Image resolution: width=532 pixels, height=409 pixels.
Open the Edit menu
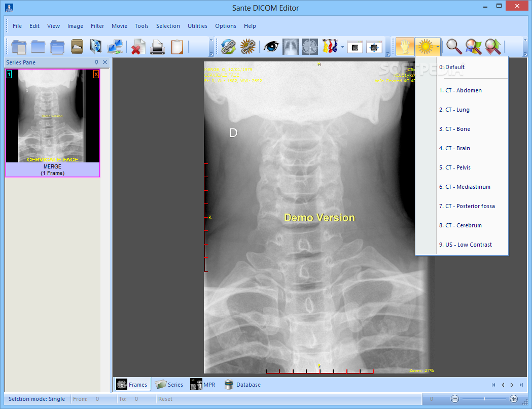pyautogui.click(x=34, y=26)
